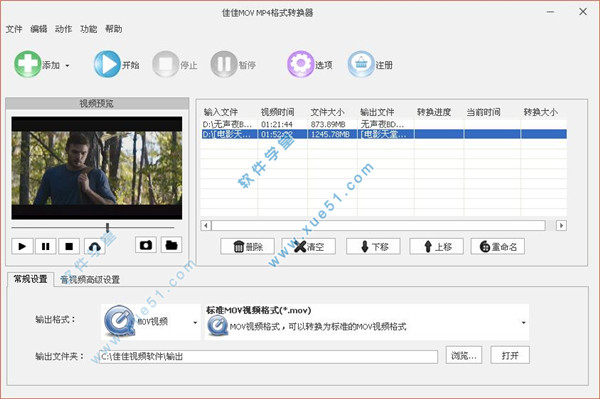
Task: Switch to the 音视频高级设置 tab
Action: point(90,280)
